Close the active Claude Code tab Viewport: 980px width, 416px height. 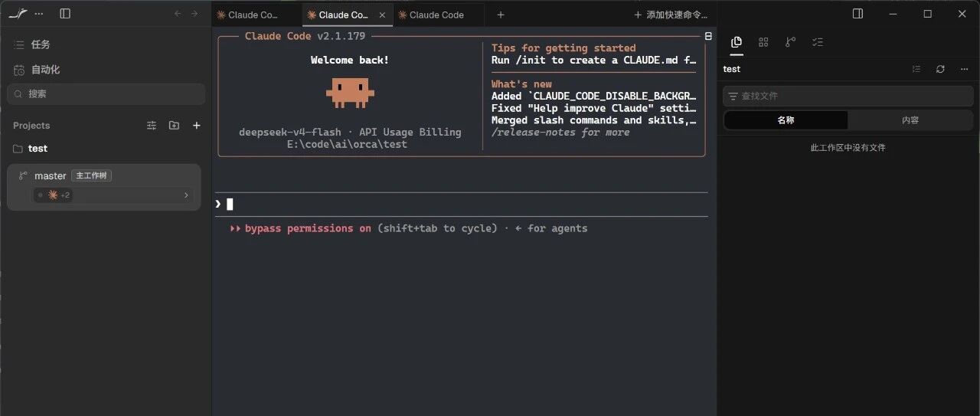383,15
